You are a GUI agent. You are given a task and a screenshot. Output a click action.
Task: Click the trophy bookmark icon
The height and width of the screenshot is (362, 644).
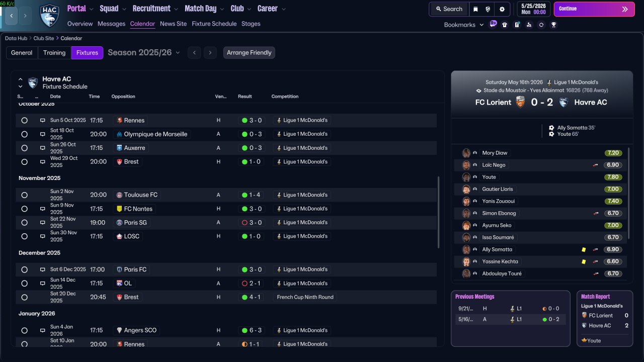553,25
